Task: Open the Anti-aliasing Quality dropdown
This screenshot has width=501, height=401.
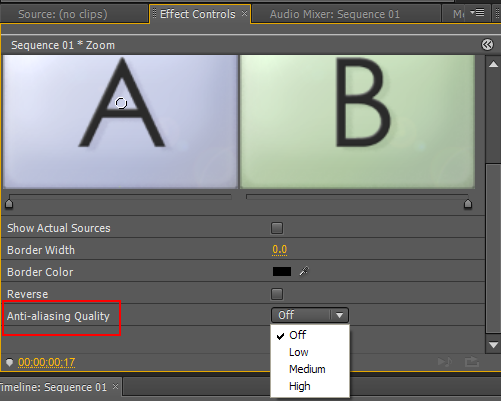Action: (310, 315)
